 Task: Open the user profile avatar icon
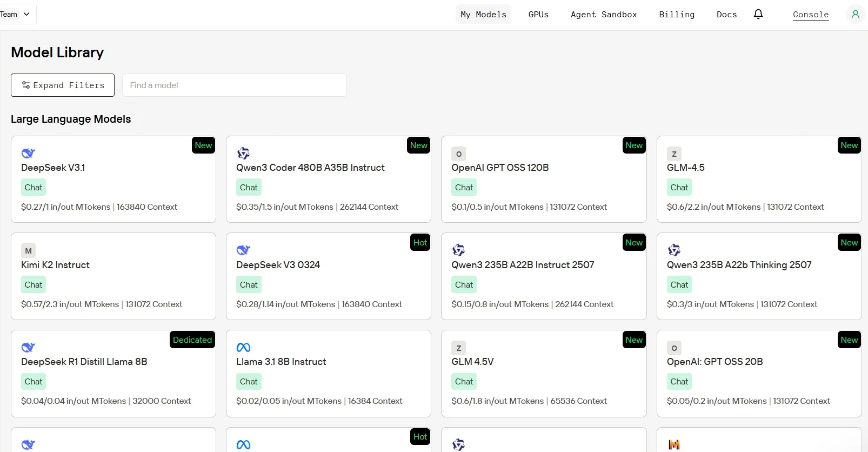[855, 14]
